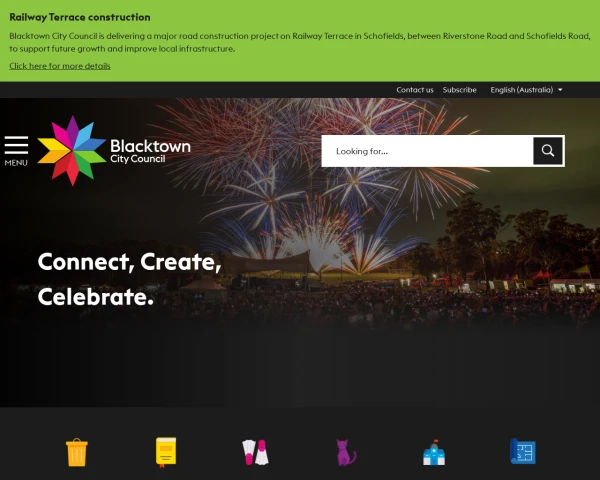Image resolution: width=600 pixels, height=480 pixels.
Task: Click the Blacktown City Council star logo
Action: tap(72, 150)
